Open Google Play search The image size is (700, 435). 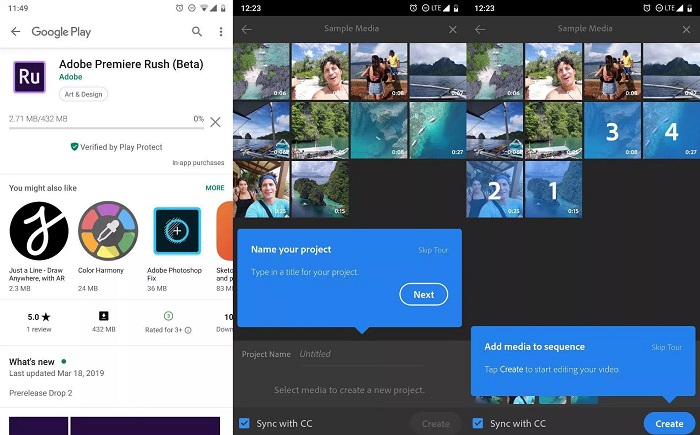point(197,31)
